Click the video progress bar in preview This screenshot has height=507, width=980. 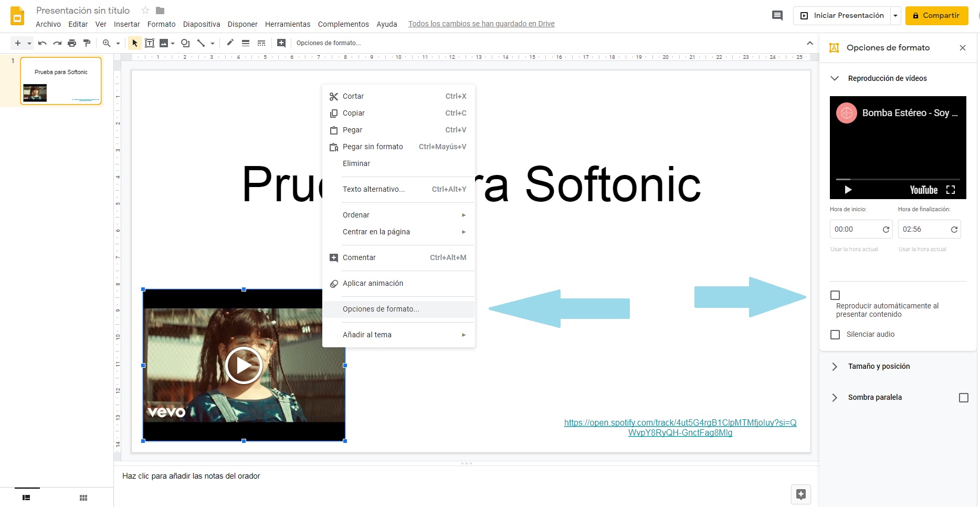pos(898,179)
